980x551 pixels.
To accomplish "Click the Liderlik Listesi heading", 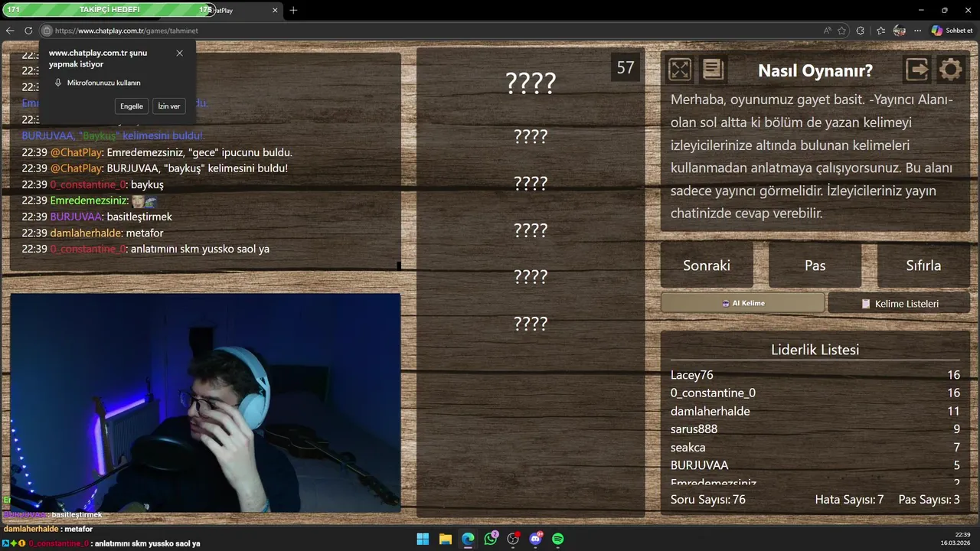I will tap(815, 350).
